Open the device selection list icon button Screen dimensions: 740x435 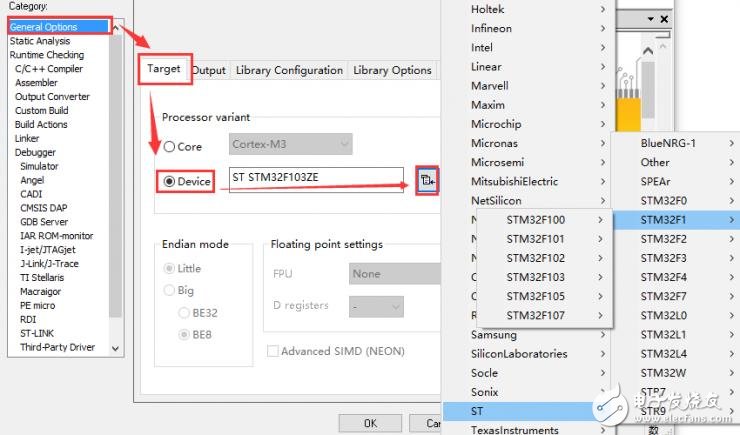coord(427,180)
